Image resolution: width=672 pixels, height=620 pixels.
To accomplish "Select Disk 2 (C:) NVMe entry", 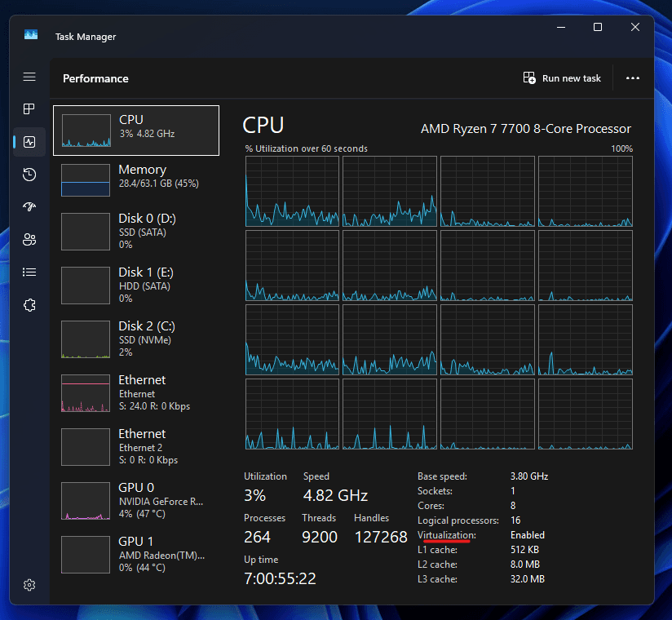I will click(x=136, y=339).
